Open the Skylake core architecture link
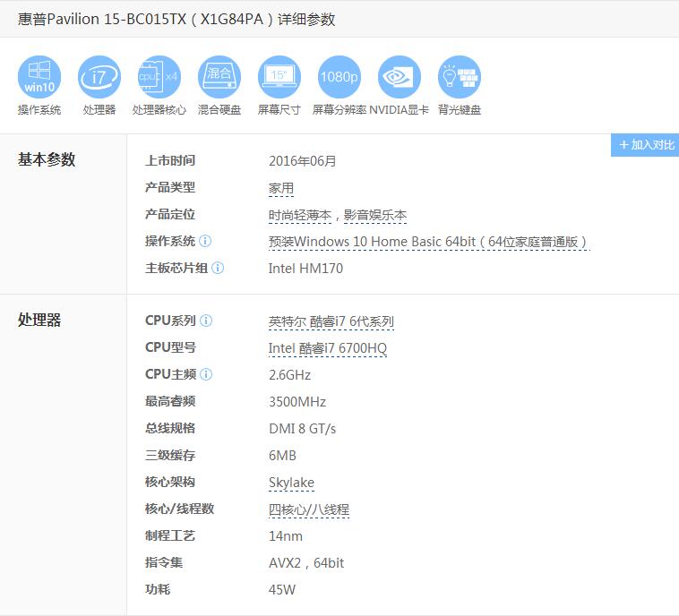This screenshot has width=679, height=616. (x=291, y=483)
